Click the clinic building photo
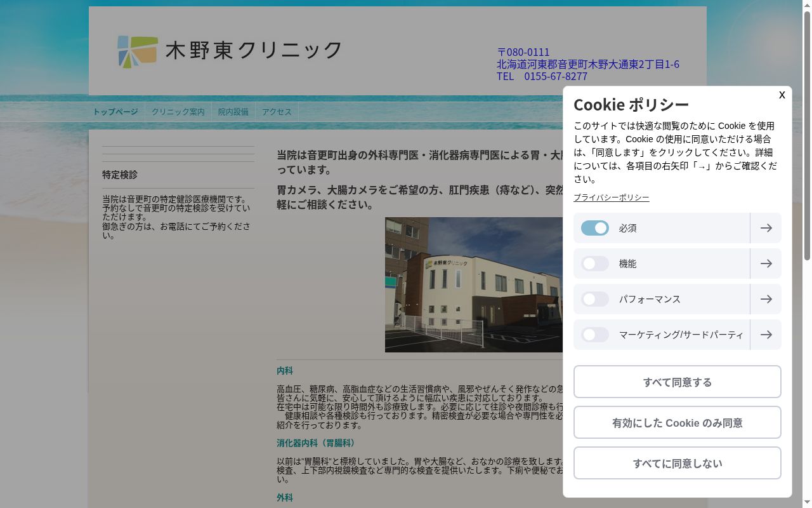 (x=474, y=284)
